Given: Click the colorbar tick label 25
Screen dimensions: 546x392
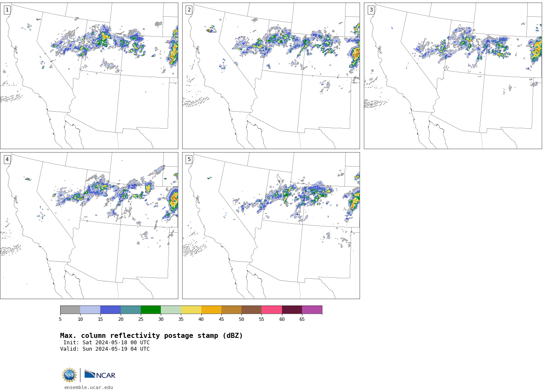Looking at the screenshot, I should [141, 319].
